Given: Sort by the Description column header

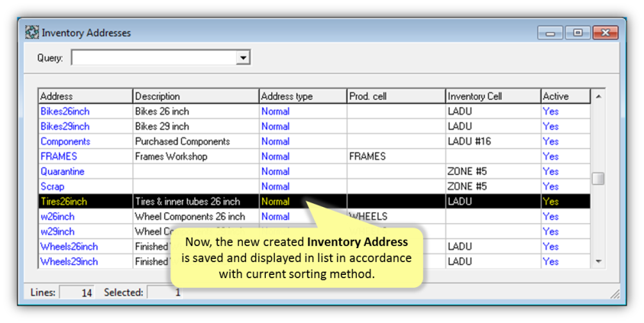Looking at the screenshot, I should 196,96.
